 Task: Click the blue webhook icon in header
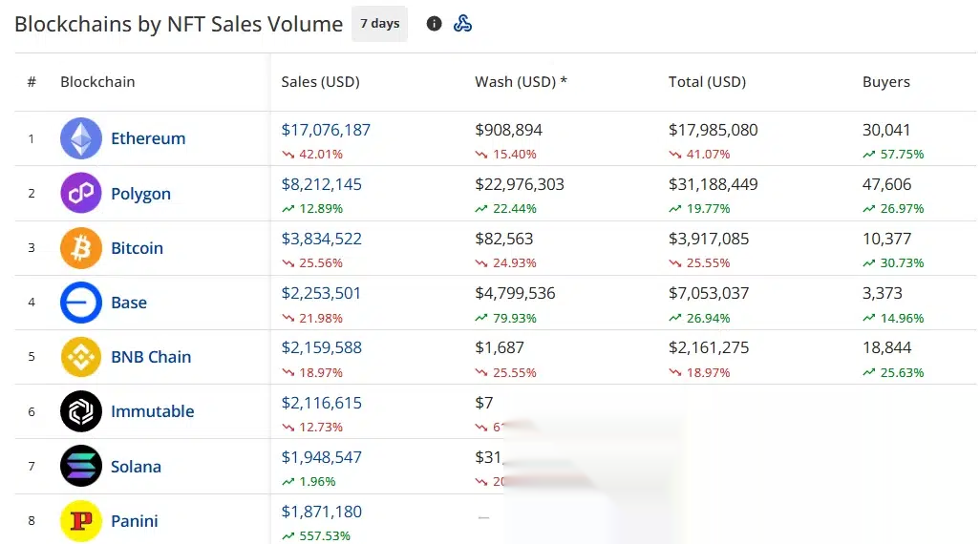coord(462,24)
